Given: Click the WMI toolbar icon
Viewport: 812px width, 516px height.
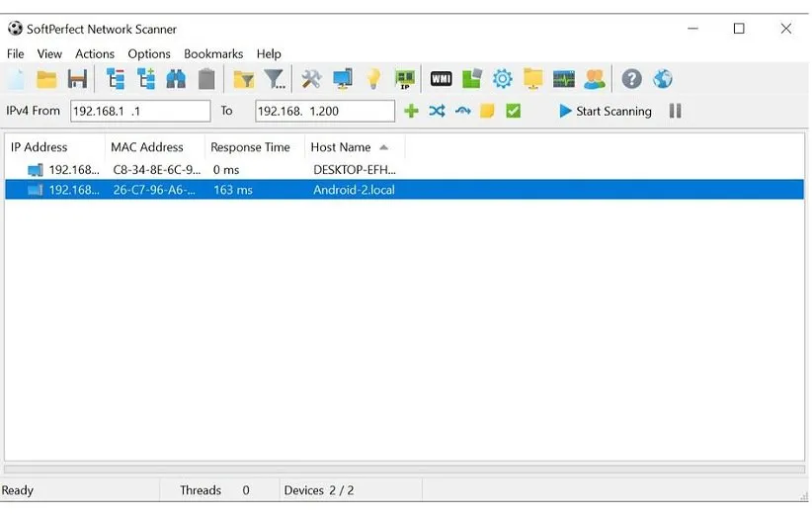Looking at the screenshot, I should pyautogui.click(x=441, y=80).
